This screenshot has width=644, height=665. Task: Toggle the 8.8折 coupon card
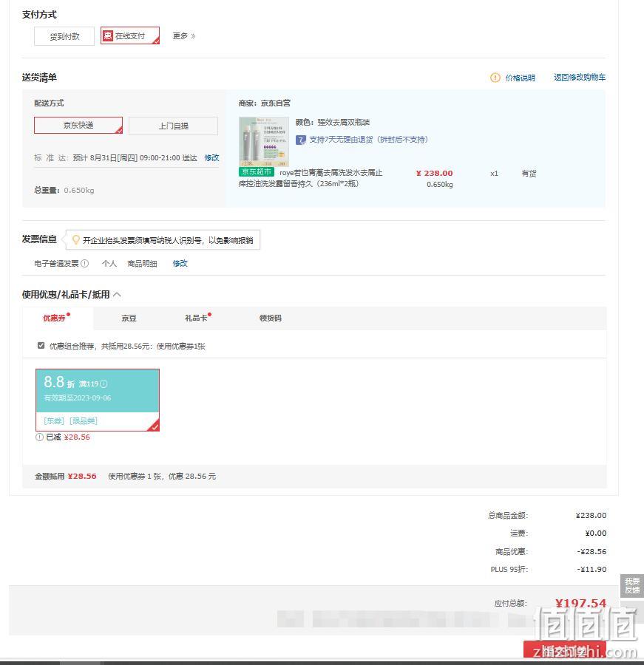click(98, 400)
